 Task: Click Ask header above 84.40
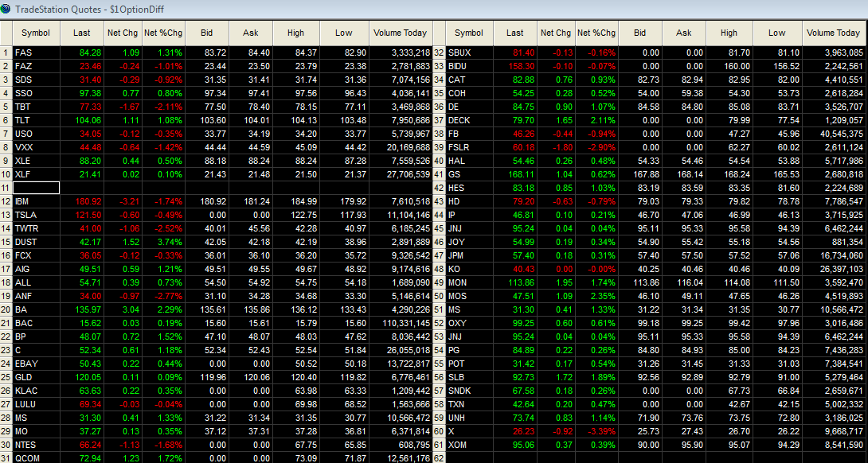pos(251,33)
